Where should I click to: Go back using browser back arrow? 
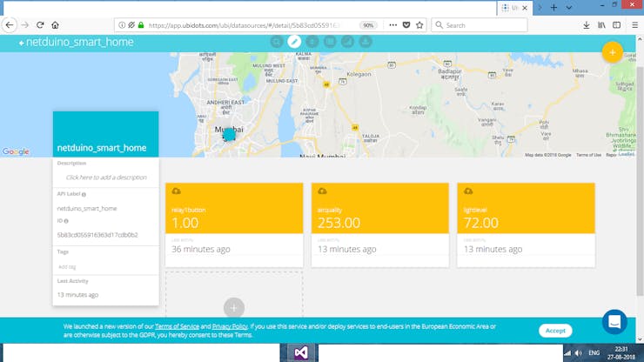pyautogui.click(x=10, y=25)
